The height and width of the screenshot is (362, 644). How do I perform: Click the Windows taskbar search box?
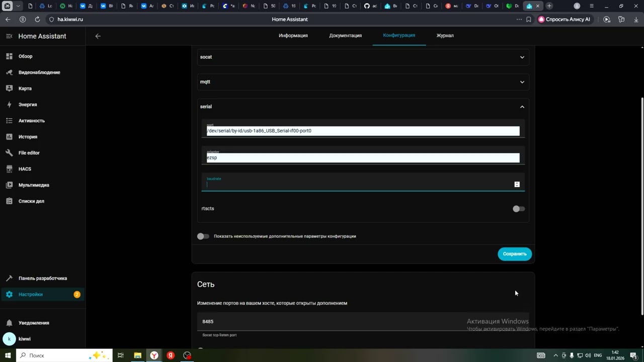point(63,355)
